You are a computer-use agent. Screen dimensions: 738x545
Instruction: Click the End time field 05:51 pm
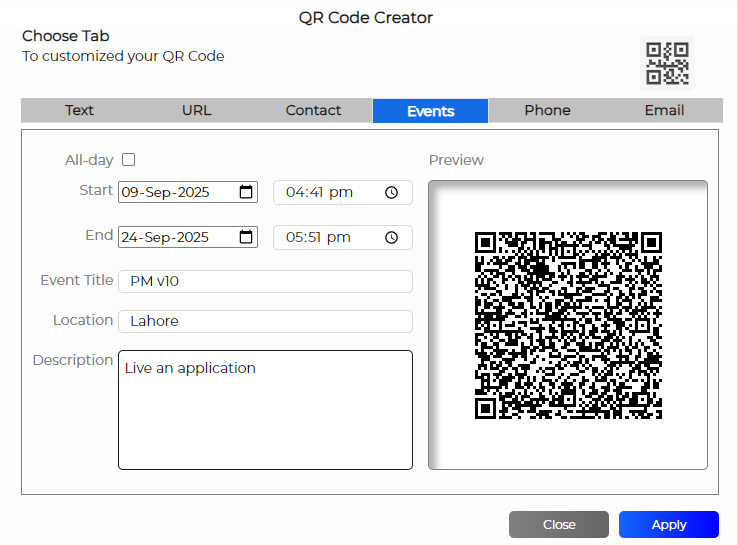coord(343,237)
